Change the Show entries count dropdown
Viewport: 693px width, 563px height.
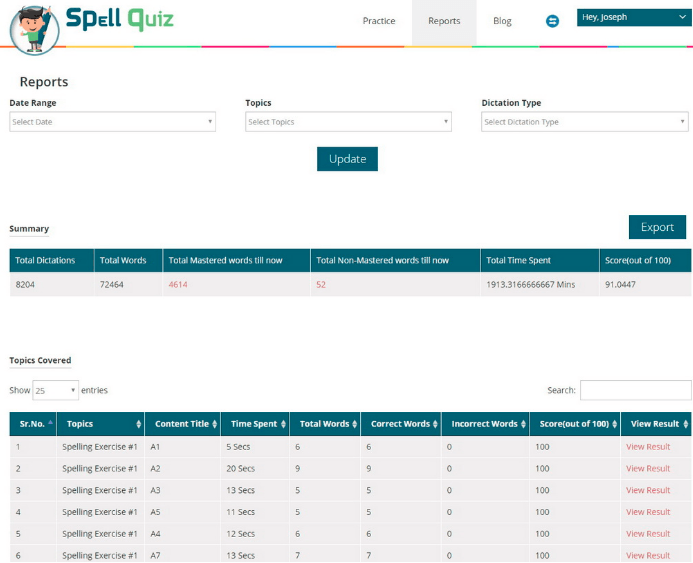55,390
